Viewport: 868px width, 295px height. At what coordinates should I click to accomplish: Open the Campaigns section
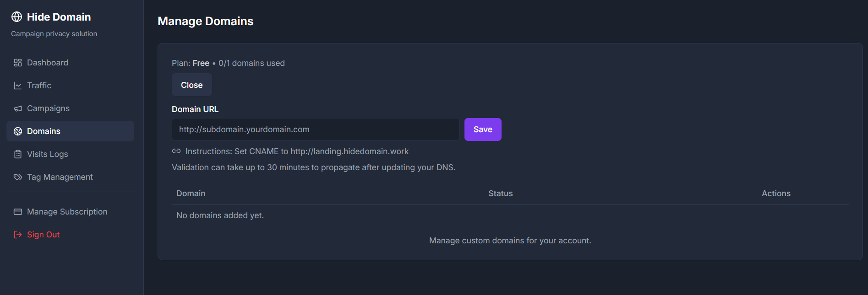(70, 108)
